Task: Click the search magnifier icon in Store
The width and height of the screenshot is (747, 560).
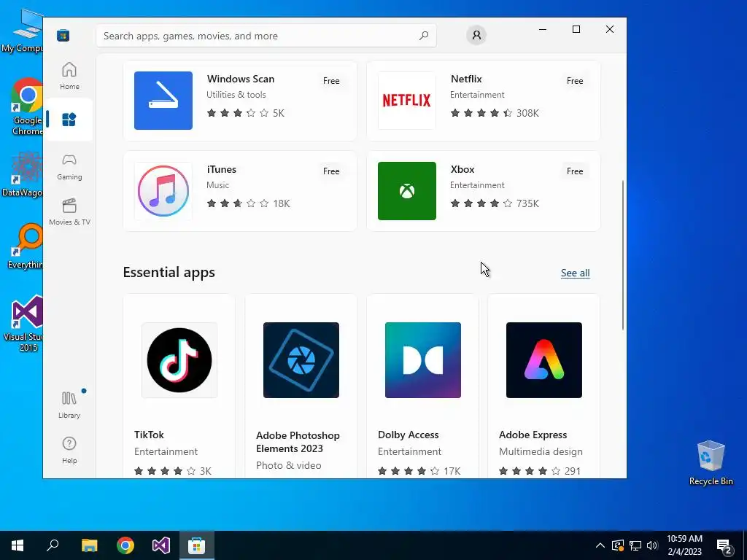Action: pyautogui.click(x=424, y=36)
